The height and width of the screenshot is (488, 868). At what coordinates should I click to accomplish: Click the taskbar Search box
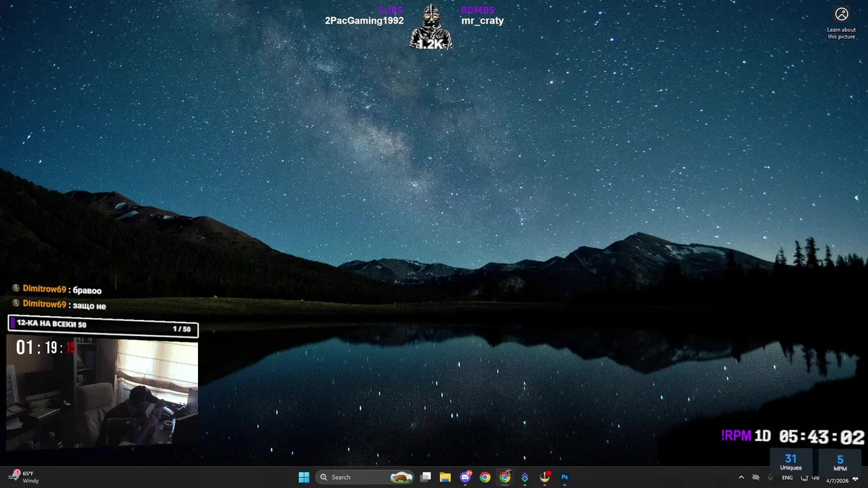[366, 477]
